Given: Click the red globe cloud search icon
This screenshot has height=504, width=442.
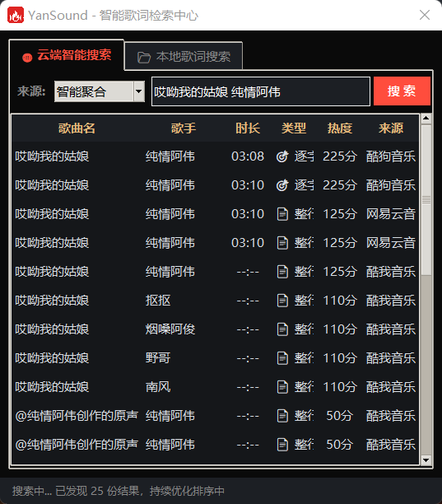Looking at the screenshot, I should coord(27,58).
